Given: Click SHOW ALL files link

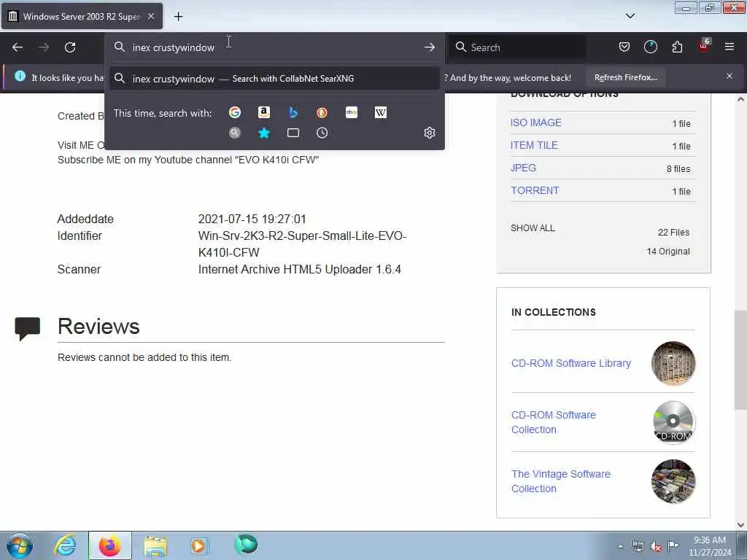Looking at the screenshot, I should [533, 228].
